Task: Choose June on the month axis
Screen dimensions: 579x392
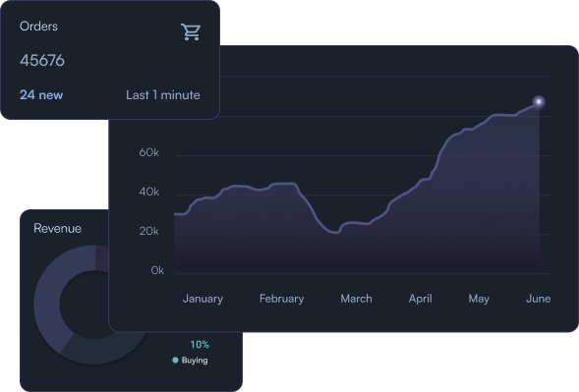Action: pos(538,299)
